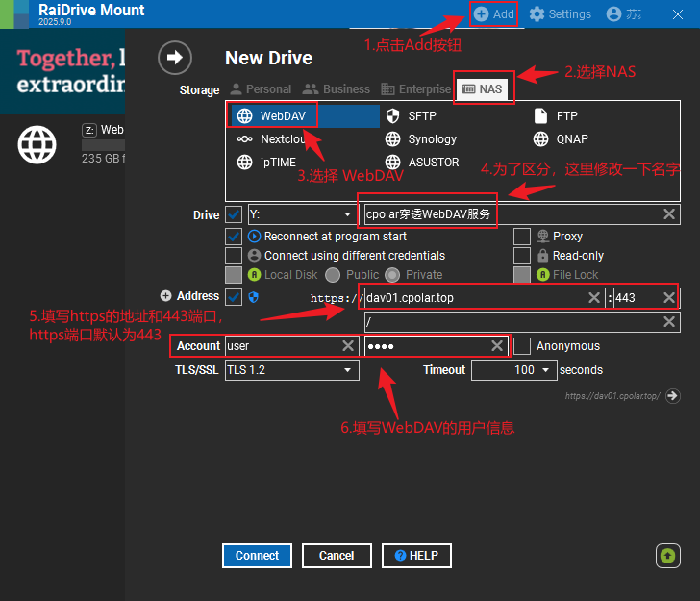Clear the username field
Image resolution: width=700 pixels, height=601 pixels.
tap(348, 346)
